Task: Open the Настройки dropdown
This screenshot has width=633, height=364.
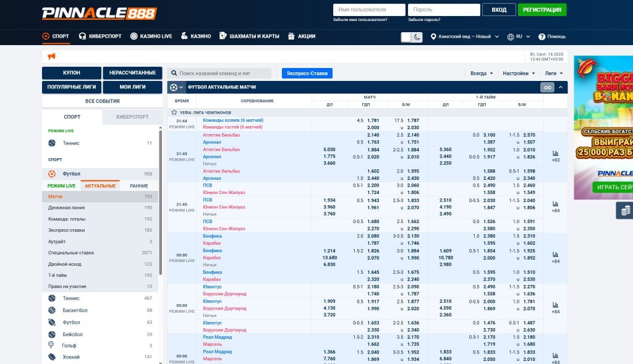Action: 519,73
